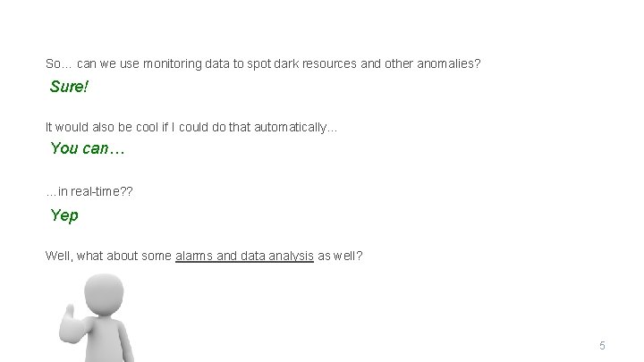Open the 'alarms and data analysis' link
The height and width of the screenshot is (362, 644).
[x=244, y=256]
